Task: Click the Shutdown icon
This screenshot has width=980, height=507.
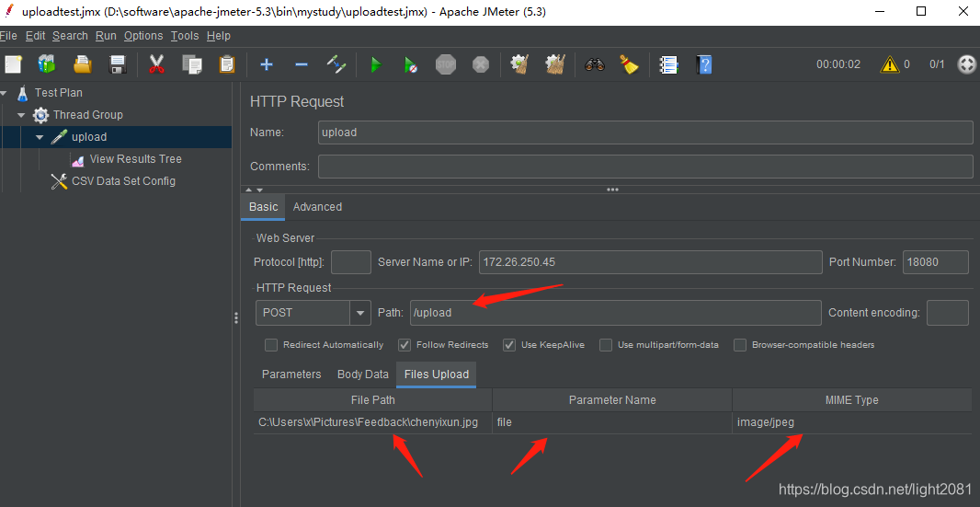Action: tap(481, 63)
